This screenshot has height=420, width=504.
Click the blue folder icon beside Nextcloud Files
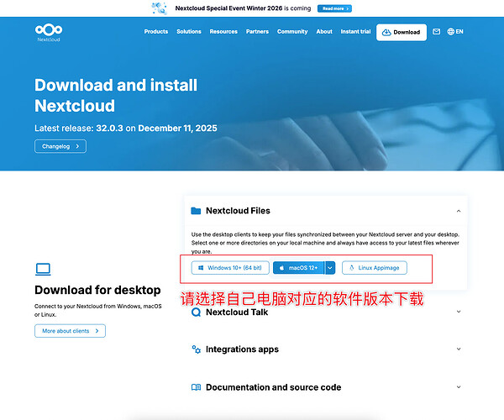(x=196, y=211)
